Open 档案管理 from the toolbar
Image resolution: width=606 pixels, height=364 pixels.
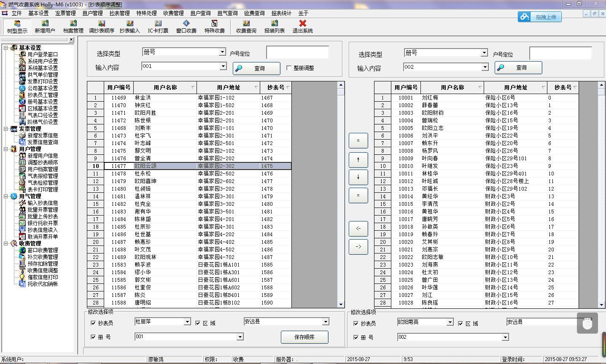(x=73, y=26)
